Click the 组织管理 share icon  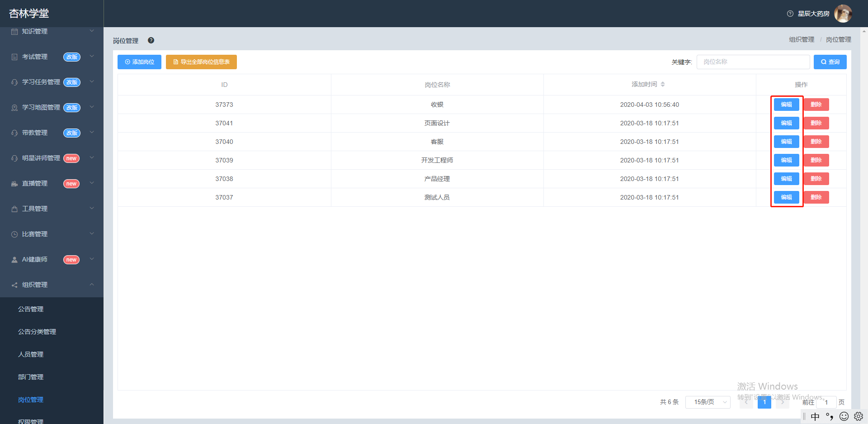[14, 285]
